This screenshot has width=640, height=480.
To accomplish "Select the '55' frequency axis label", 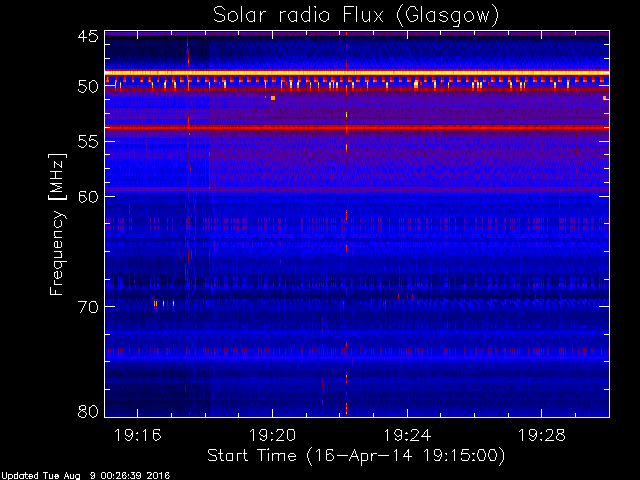I will point(88,142).
